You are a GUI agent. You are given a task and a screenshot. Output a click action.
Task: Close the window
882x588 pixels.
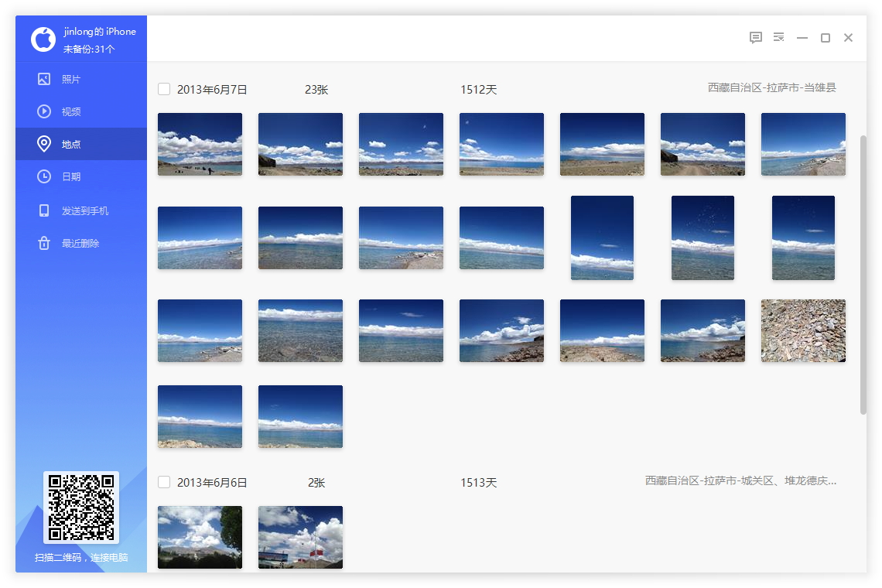[x=848, y=38]
